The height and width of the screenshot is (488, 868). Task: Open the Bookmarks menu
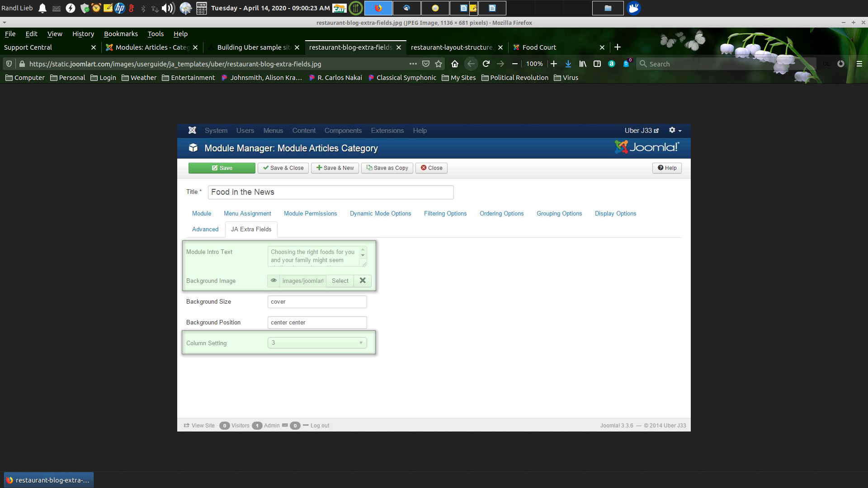click(x=121, y=34)
